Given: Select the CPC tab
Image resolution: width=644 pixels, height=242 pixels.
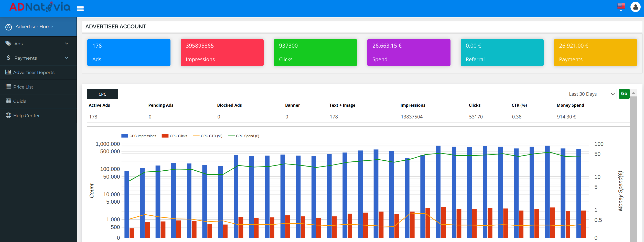Looking at the screenshot, I should tap(102, 94).
